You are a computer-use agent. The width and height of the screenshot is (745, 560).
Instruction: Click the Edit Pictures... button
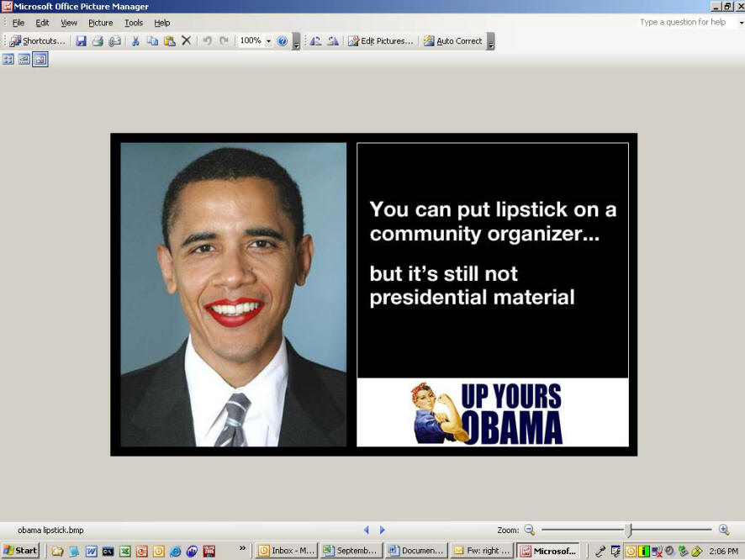coord(381,40)
